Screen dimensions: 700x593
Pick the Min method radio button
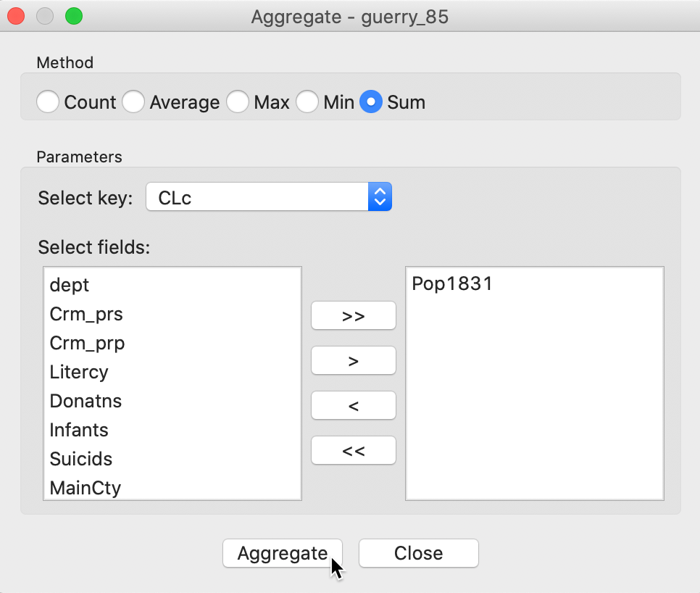(307, 101)
